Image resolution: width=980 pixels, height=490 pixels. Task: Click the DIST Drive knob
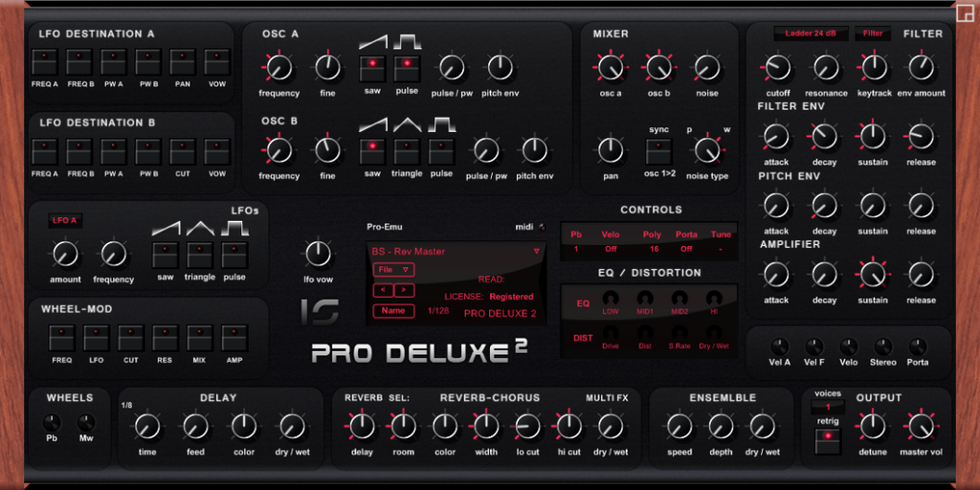(x=611, y=332)
